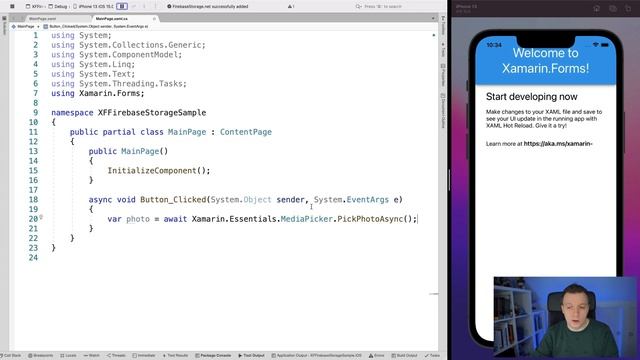The image size is (640, 360).
Task: Open the Tool Output pad
Action: pyautogui.click(x=251, y=356)
